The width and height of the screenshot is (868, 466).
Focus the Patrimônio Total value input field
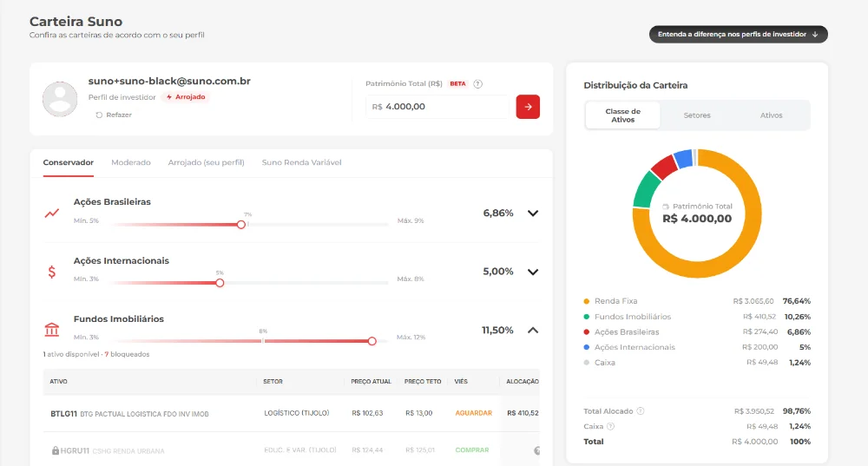(437, 107)
